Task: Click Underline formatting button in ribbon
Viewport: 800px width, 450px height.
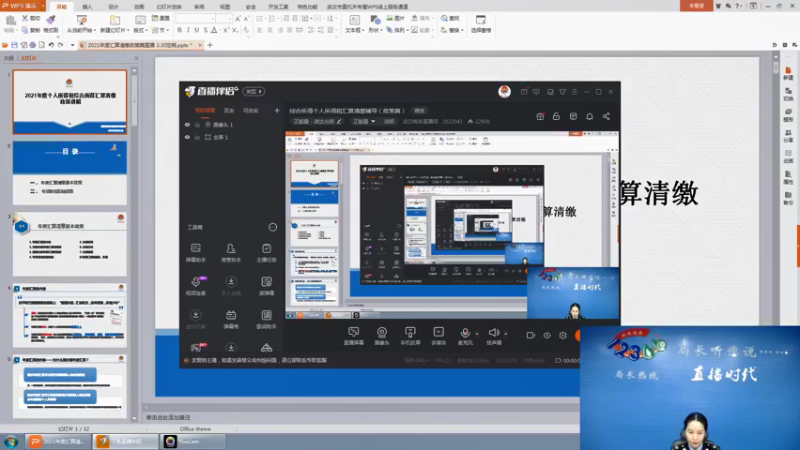Action: coord(197,30)
